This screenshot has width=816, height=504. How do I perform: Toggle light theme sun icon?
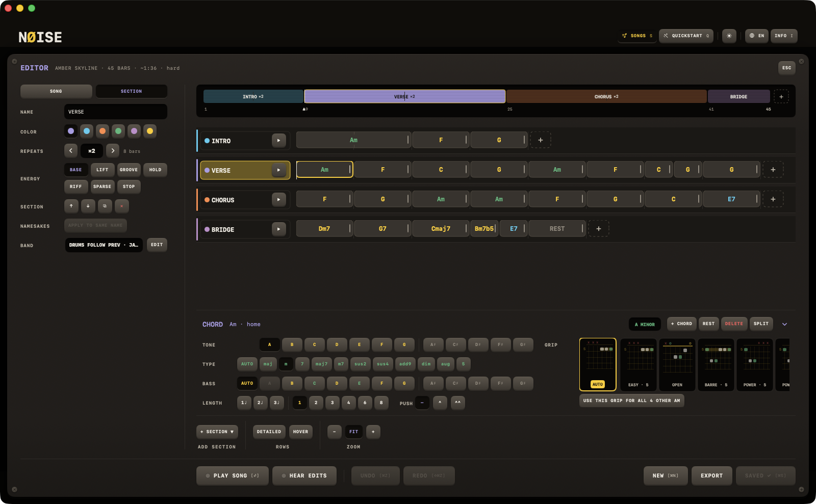pos(729,36)
